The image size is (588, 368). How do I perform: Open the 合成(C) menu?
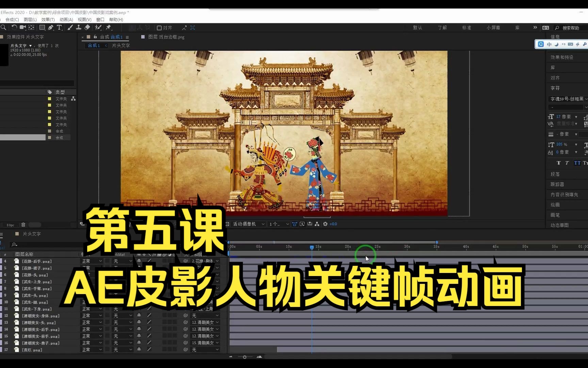pyautogui.click(x=12, y=20)
